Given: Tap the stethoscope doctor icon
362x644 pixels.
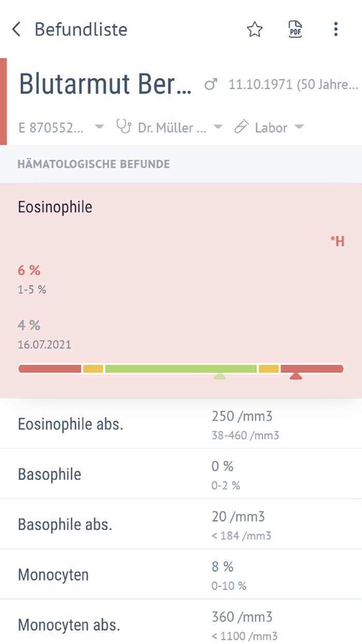Looking at the screenshot, I should (x=124, y=127).
